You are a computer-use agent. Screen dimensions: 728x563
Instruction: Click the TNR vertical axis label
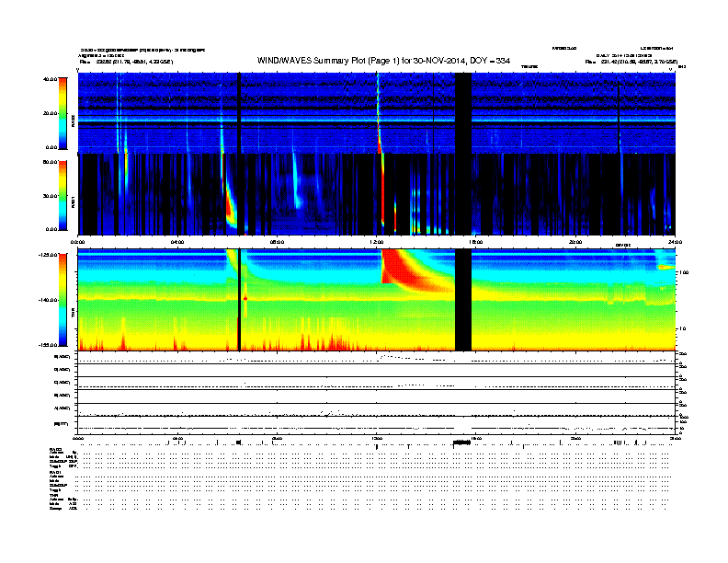pyautogui.click(x=73, y=312)
